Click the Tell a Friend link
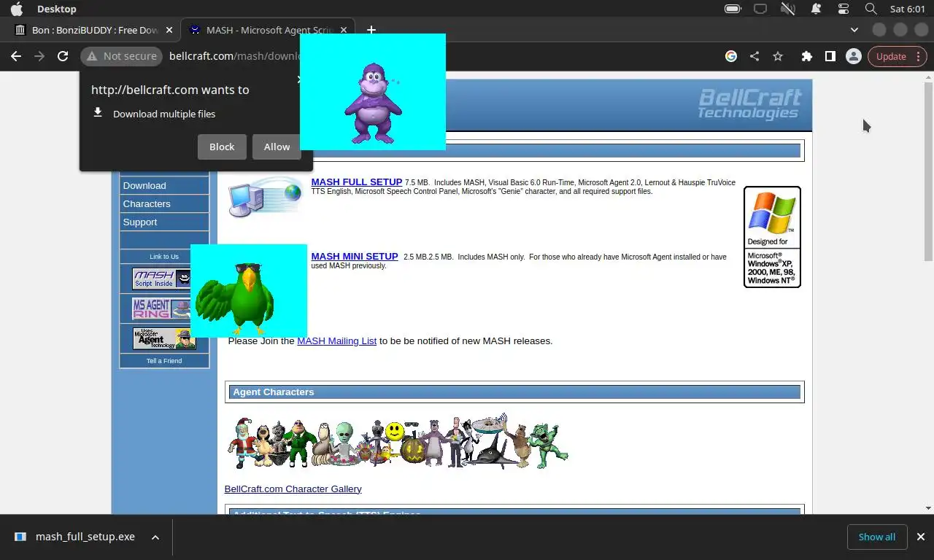 [164, 360]
